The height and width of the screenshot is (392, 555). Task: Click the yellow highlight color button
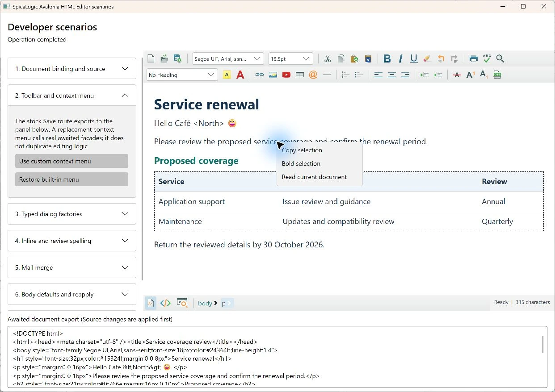click(227, 75)
